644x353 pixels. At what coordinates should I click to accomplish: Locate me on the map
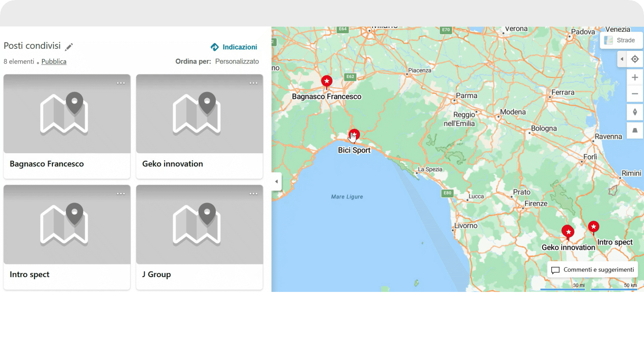click(635, 59)
